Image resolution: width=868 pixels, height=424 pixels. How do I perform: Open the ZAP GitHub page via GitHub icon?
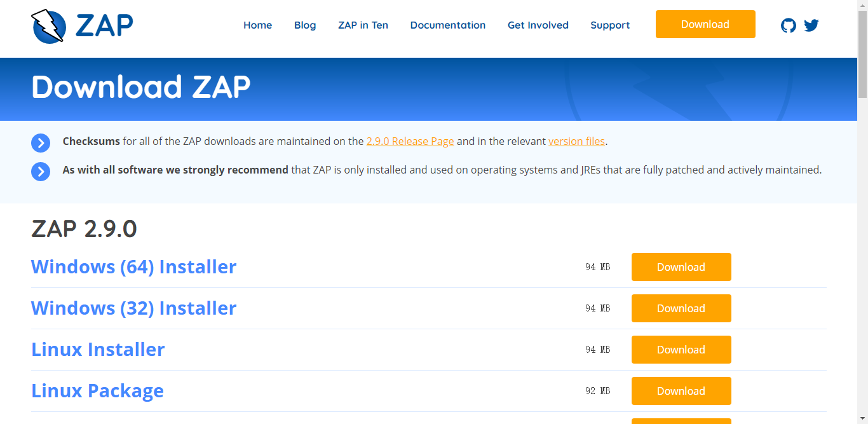(x=789, y=25)
